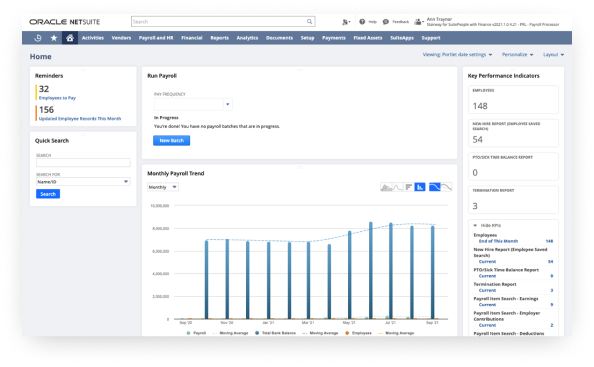Viewport: 594px width, 367px height.
Task: Open the Shortcuts star icon
Action: point(54,38)
